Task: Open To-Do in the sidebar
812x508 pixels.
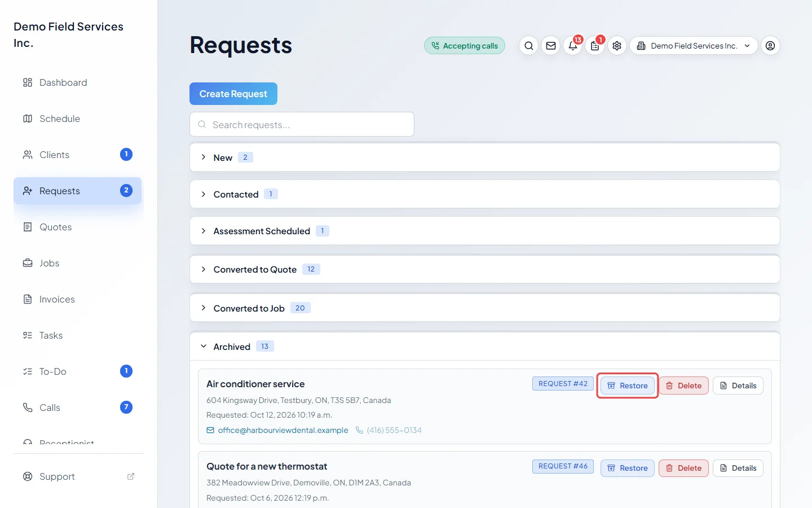Action: click(x=77, y=371)
